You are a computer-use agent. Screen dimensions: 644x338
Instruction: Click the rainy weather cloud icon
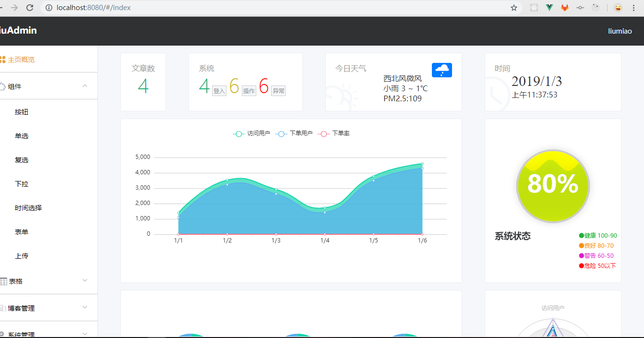(x=441, y=70)
